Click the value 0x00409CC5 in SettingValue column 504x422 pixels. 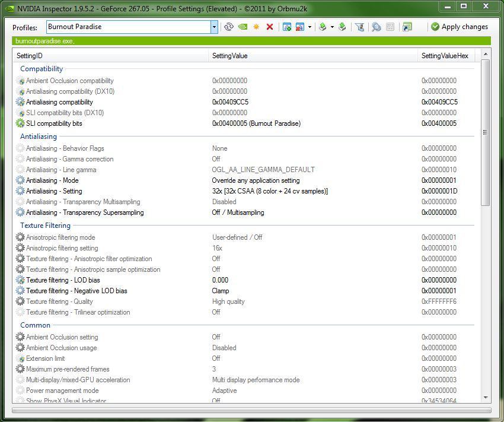pyautogui.click(x=230, y=102)
